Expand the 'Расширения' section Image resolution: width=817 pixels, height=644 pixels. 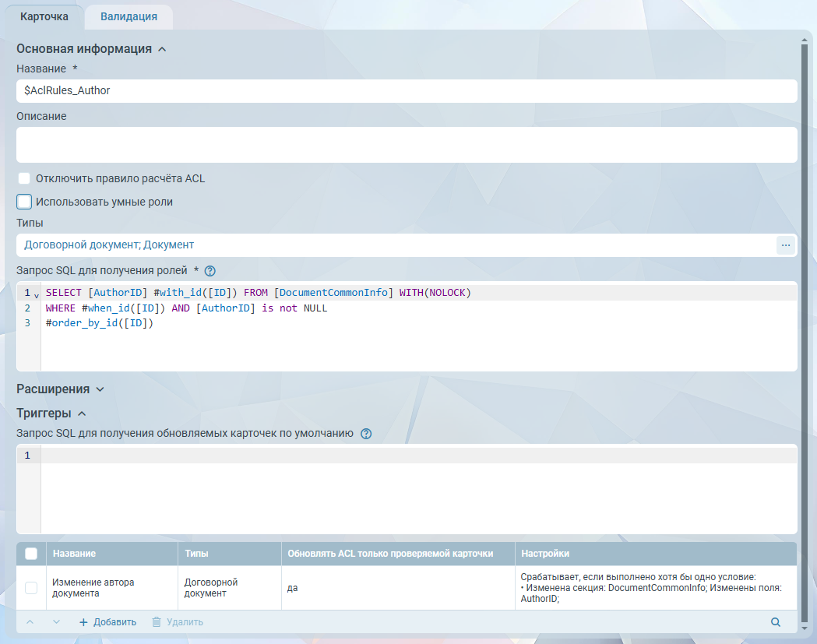[100, 389]
